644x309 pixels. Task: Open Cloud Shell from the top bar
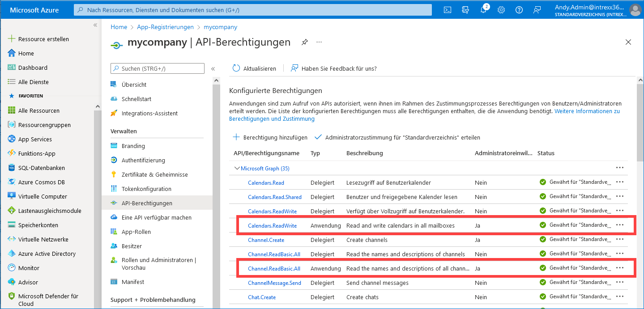[448, 10]
